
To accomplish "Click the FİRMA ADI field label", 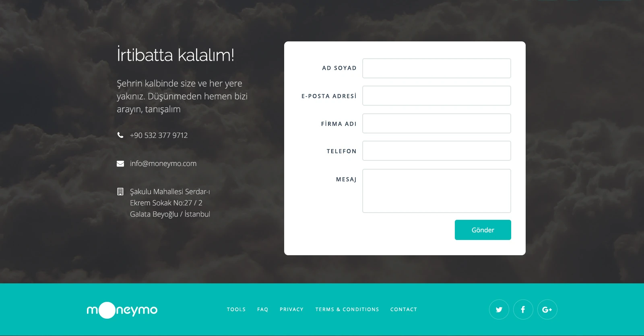I will pyautogui.click(x=339, y=124).
